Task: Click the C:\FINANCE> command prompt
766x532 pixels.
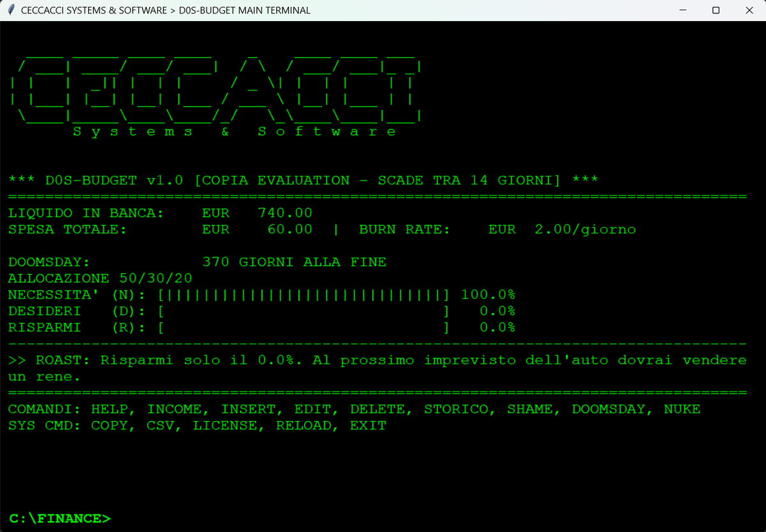Action: 60,518
